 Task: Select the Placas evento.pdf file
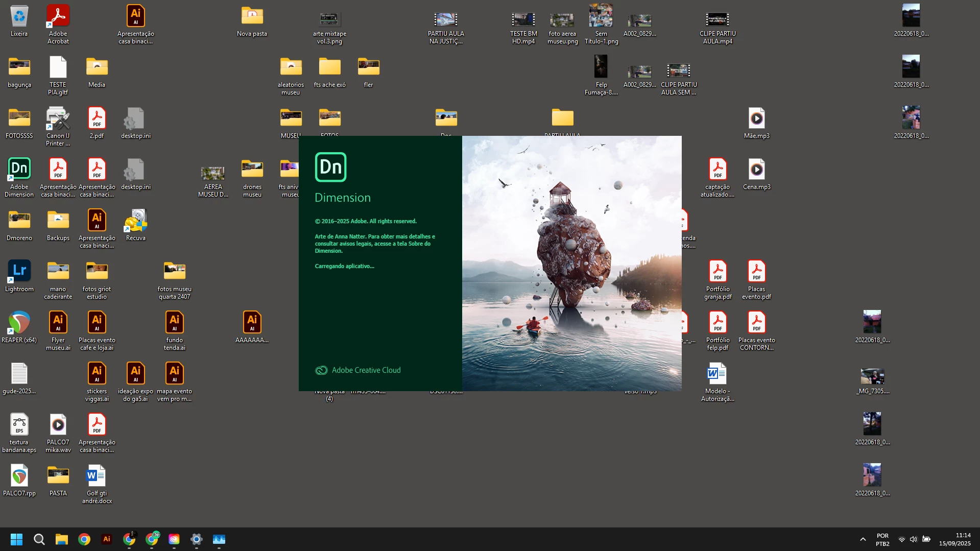click(757, 280)
